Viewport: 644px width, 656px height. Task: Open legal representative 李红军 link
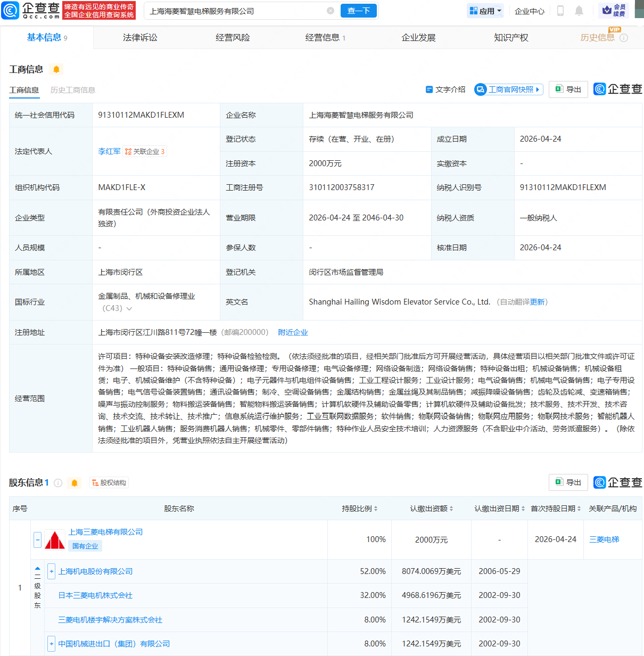109,152
